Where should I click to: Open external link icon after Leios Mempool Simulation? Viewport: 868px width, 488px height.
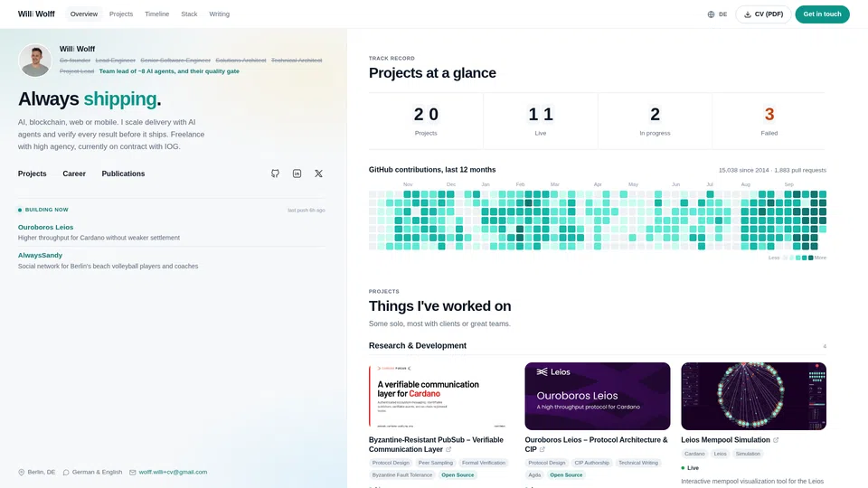point(776,440)
